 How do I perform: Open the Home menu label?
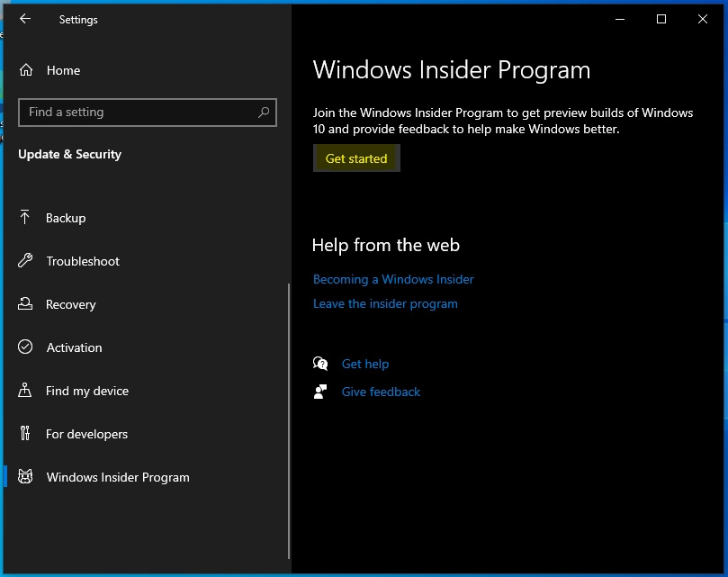[x=63, y=70]
